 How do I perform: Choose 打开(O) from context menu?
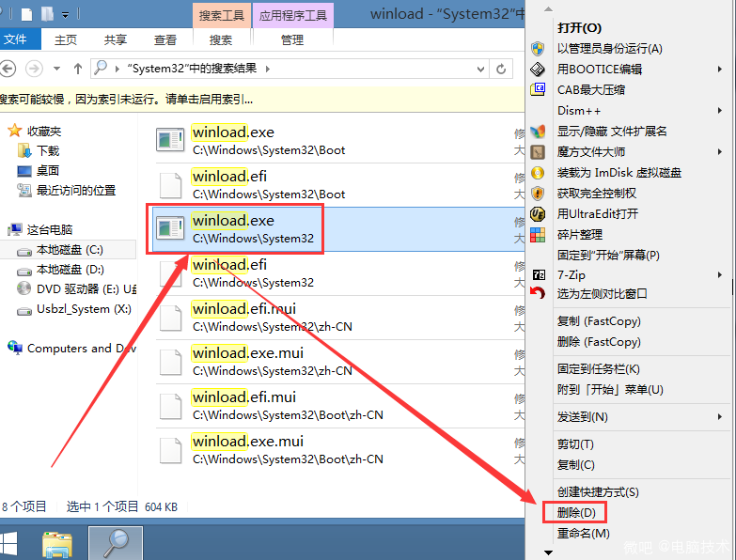[579, 27]
